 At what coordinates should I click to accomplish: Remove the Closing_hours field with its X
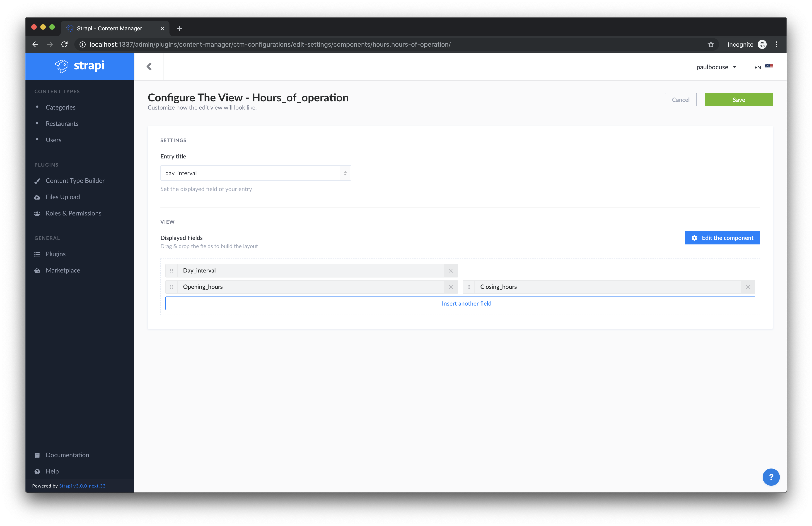click(748, 287)
